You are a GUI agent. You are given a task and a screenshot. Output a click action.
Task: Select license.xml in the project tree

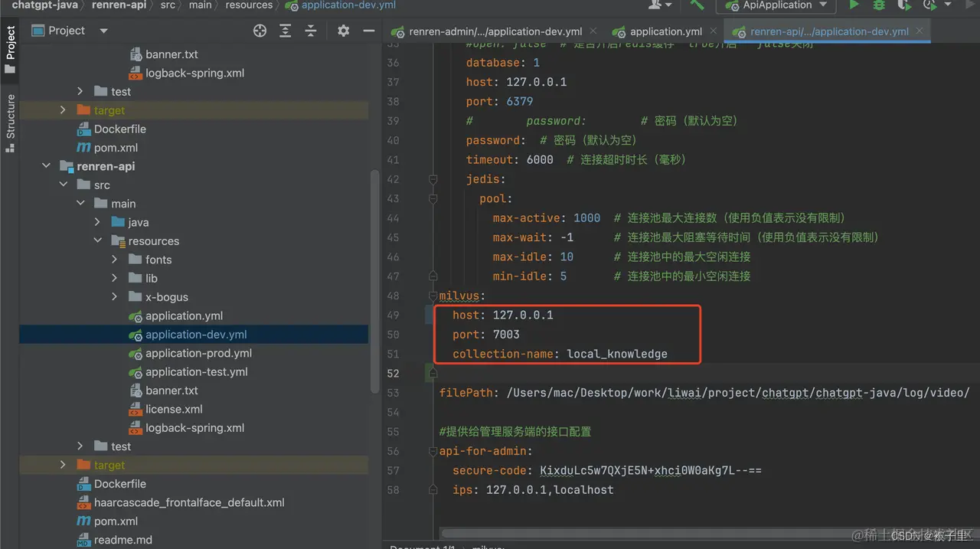(174, 409)
